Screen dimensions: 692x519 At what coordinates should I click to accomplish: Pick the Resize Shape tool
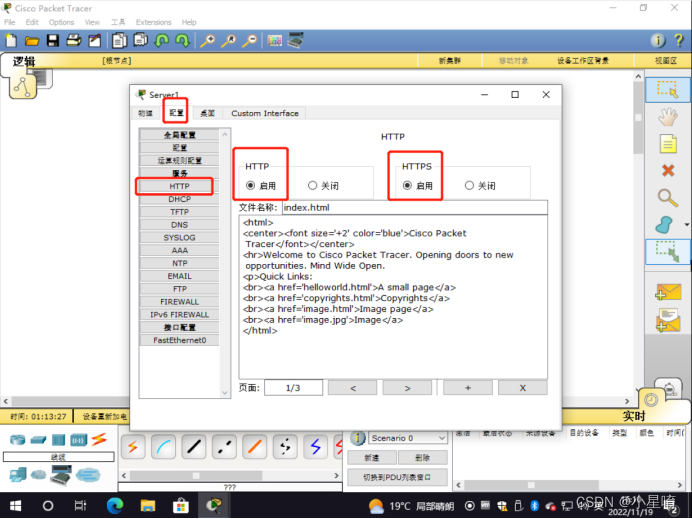668,252
